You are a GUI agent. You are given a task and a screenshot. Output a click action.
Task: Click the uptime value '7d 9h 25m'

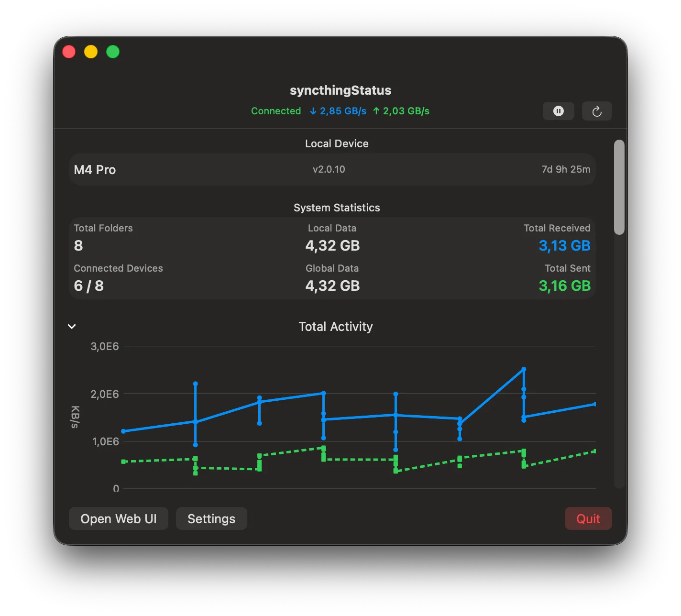[566, 169]
